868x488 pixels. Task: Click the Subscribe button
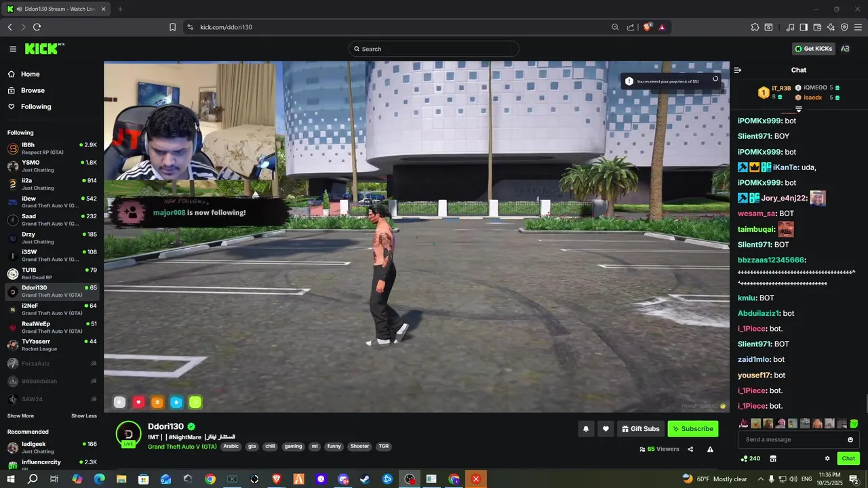pyautogui.click(x=692, y=428)
